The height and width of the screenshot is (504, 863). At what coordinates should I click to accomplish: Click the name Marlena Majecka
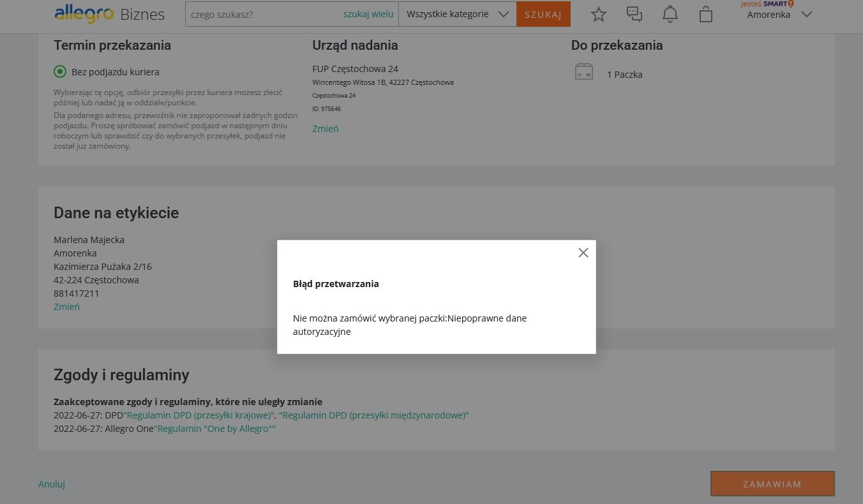tap(89, 240)
